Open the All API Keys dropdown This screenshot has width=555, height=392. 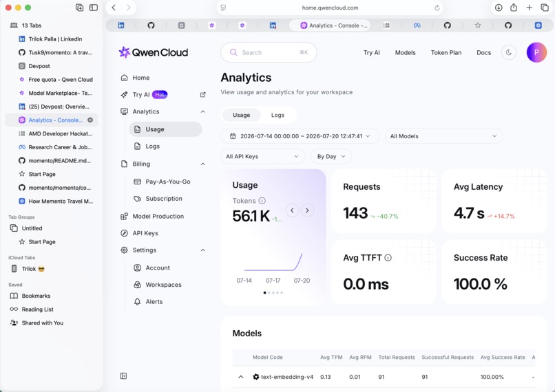point(262,156)
